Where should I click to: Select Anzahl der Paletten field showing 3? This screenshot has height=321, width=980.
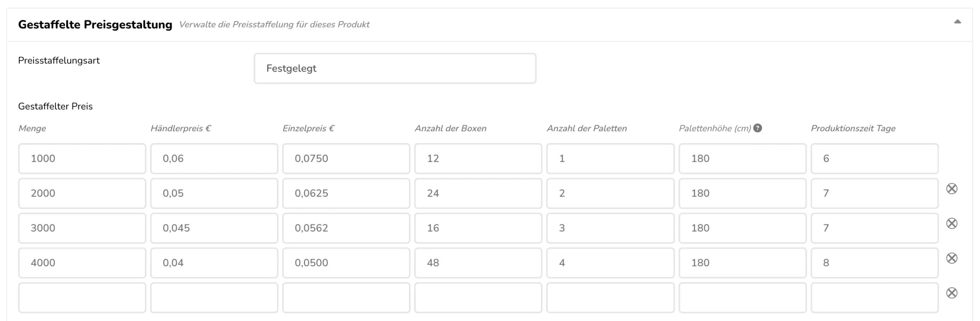610,228
